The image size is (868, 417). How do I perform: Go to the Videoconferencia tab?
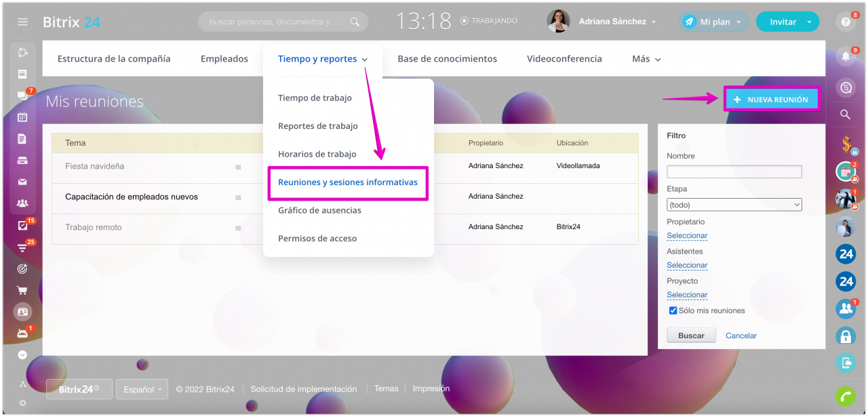(564, 59)
